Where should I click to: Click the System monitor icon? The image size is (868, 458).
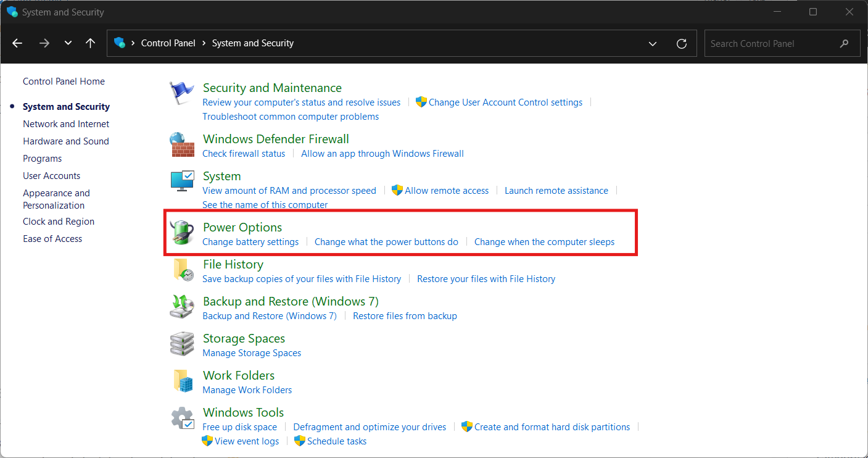pos(182,181)
